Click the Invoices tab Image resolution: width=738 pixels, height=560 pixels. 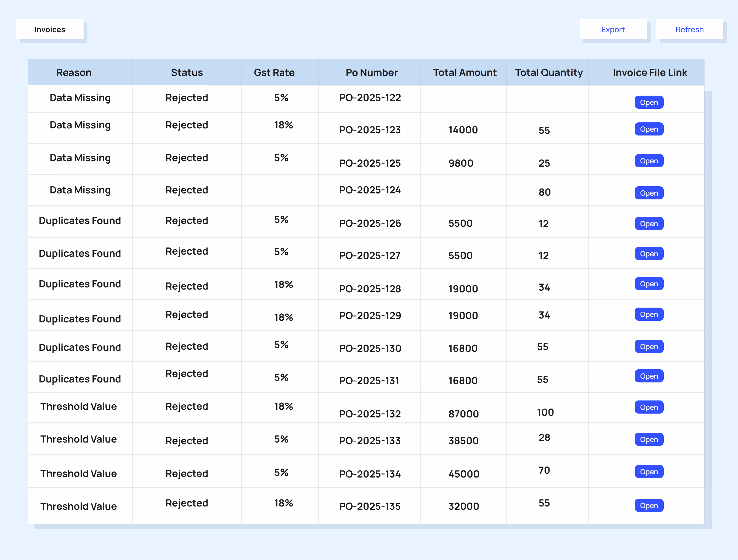coord(50,30)
